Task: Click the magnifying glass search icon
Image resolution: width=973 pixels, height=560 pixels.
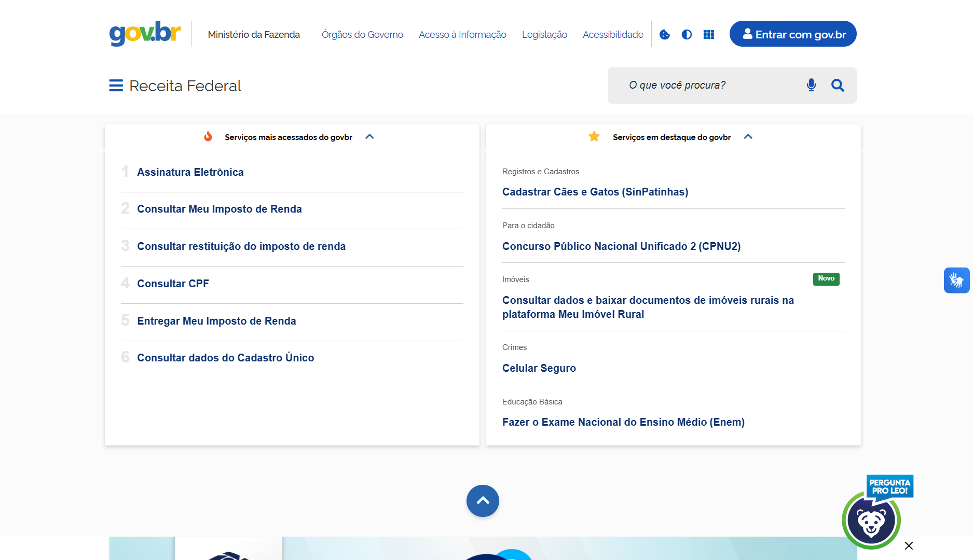Action: coord(838,85)
